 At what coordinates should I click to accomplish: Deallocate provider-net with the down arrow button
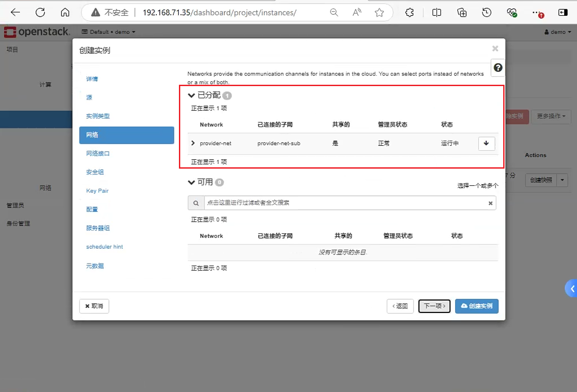(x=486, y=143)
